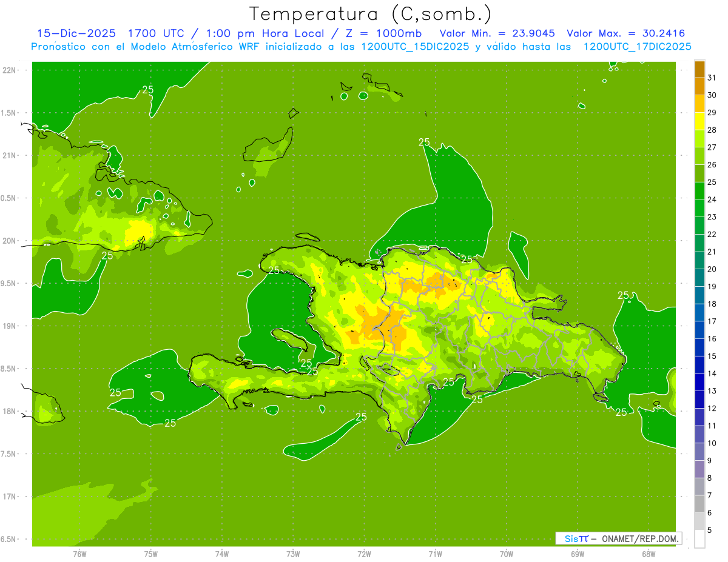Click the legend value "15"
This screenshot has height=562, width=728.
point(712,356)
